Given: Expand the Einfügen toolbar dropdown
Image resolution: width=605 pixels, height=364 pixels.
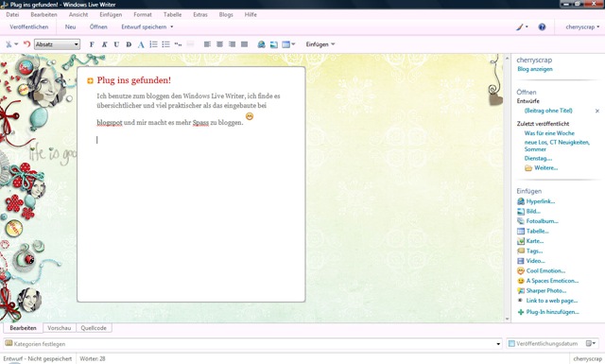Looking at the screenshot, I should coord(320,44).
